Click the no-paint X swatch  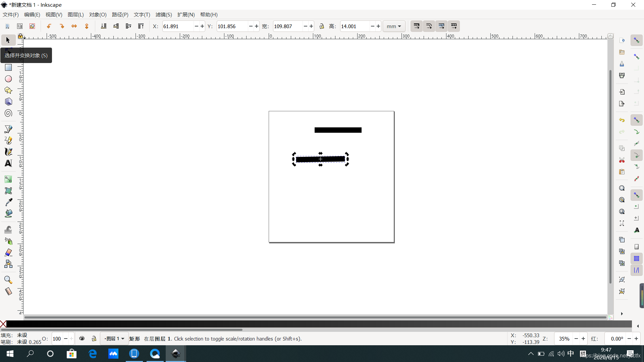[3, 324]
